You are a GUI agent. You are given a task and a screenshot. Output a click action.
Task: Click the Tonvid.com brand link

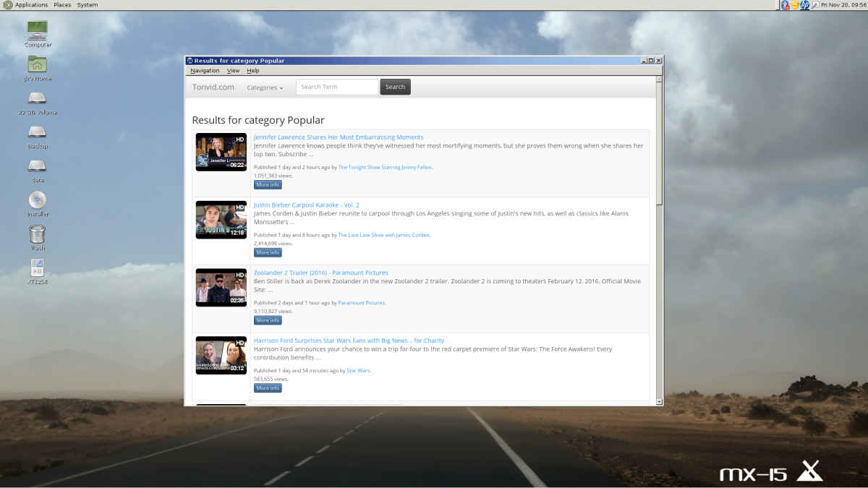click(x=213, y=87)
